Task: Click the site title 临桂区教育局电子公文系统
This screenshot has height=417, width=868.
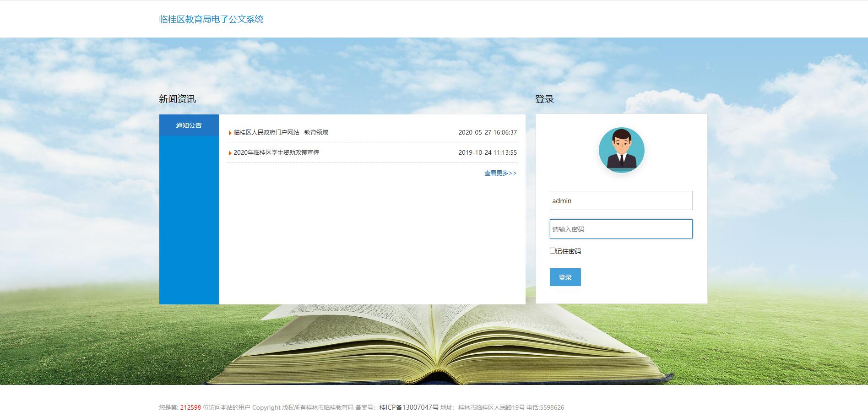Action: [x=211, y=19]
